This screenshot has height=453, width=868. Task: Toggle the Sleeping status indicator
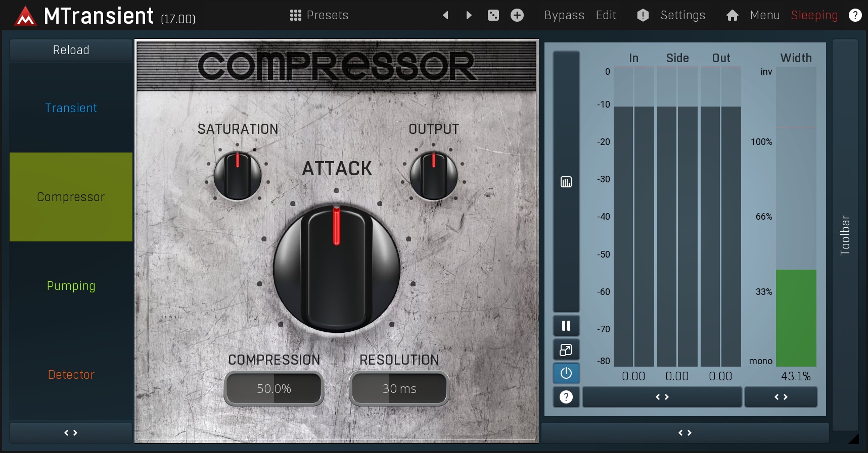pyautogui.click(x=814, y=15)
